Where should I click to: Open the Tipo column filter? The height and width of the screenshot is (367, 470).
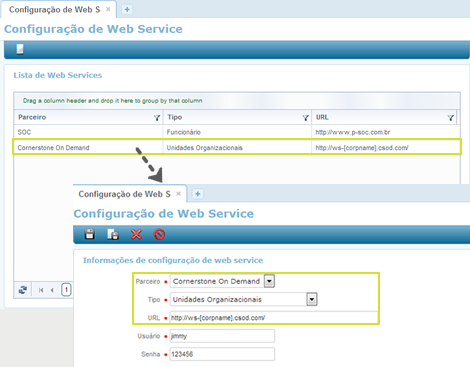point(305,118)
